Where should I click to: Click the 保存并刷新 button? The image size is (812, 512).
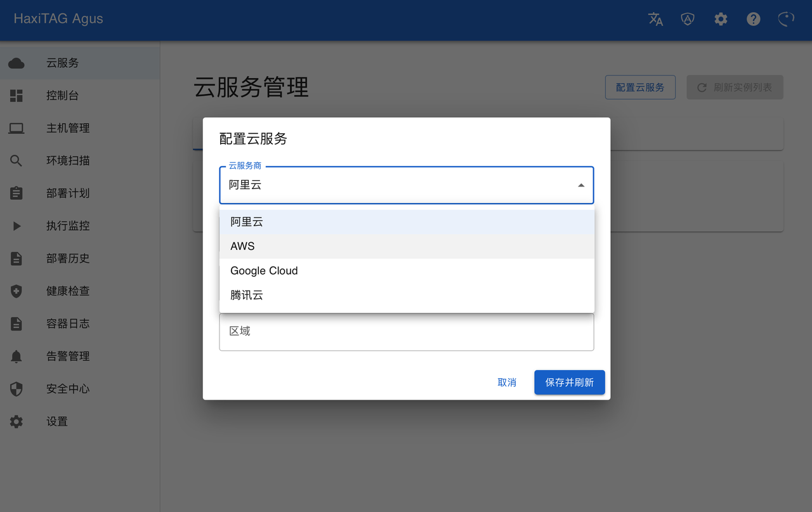pos(569,382)
